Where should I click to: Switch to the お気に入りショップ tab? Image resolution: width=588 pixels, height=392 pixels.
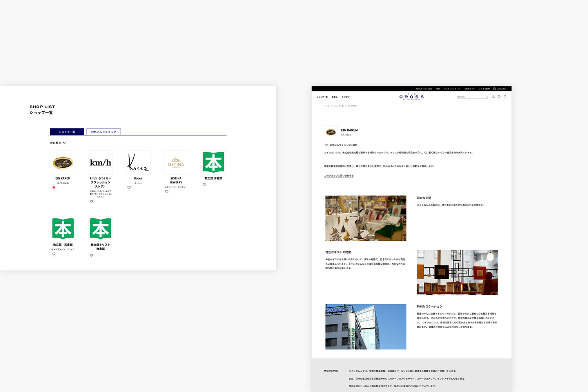click(103, 132)
